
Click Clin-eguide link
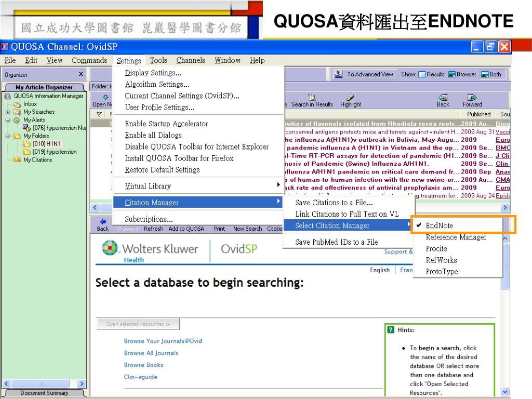pos(140,377)
